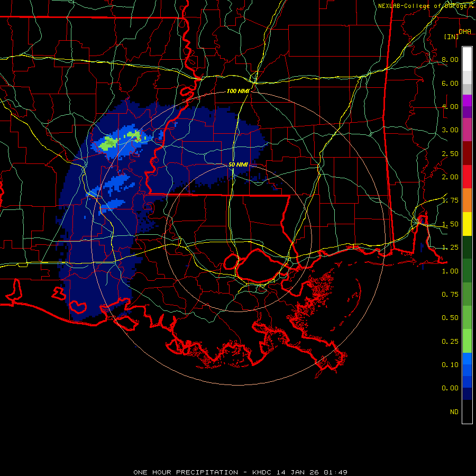Pick the darkest green swatch beside 1.25
Viewport: 476px width, 476px height.
(467, 247)
